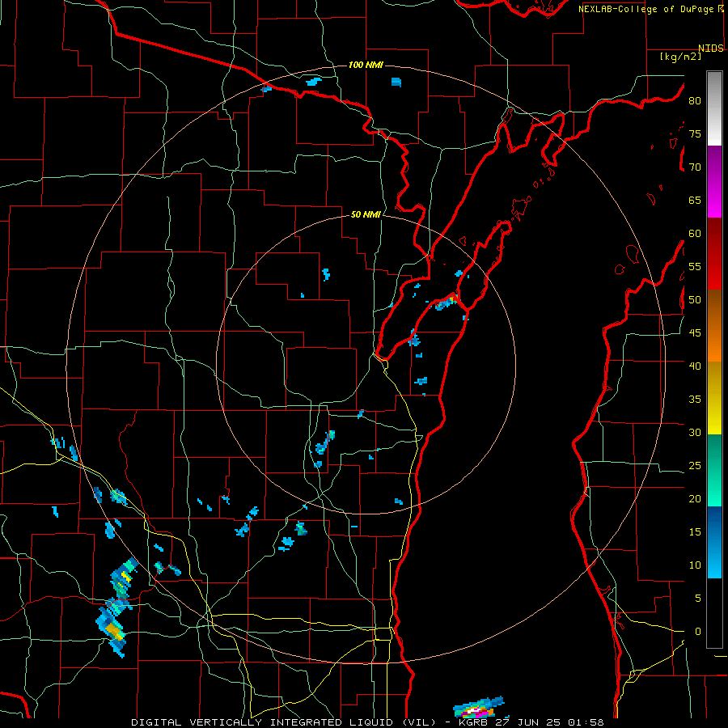Image resolution: width=728 pixels, height=728 pixels.
Task: Click the 10 value on the scale
Action: pyautogui.click(x=695, y=565)
